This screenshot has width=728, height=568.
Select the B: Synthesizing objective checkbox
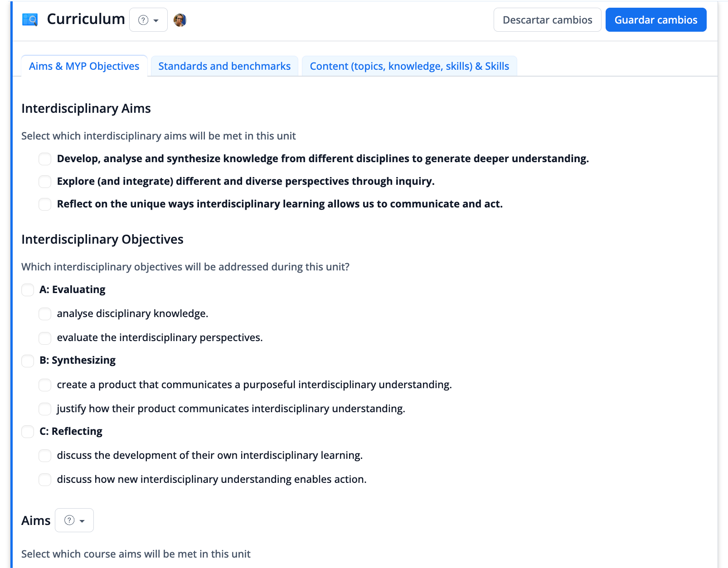tap(28, 361)
